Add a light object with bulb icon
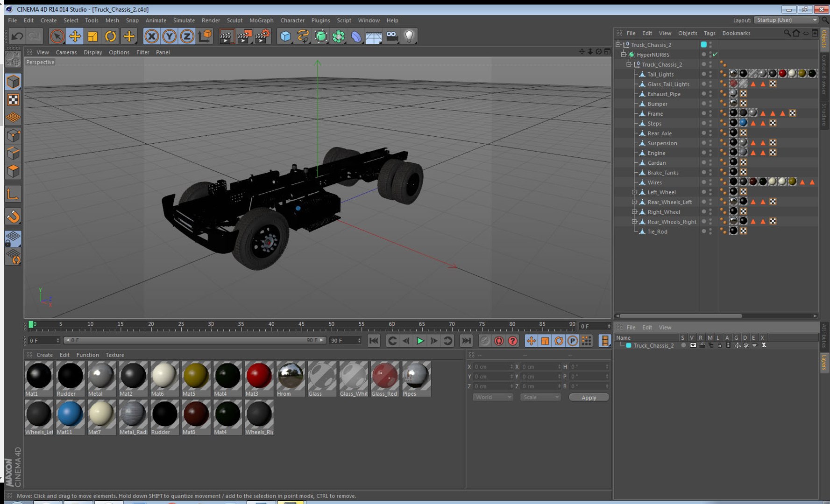 point(409,36)
